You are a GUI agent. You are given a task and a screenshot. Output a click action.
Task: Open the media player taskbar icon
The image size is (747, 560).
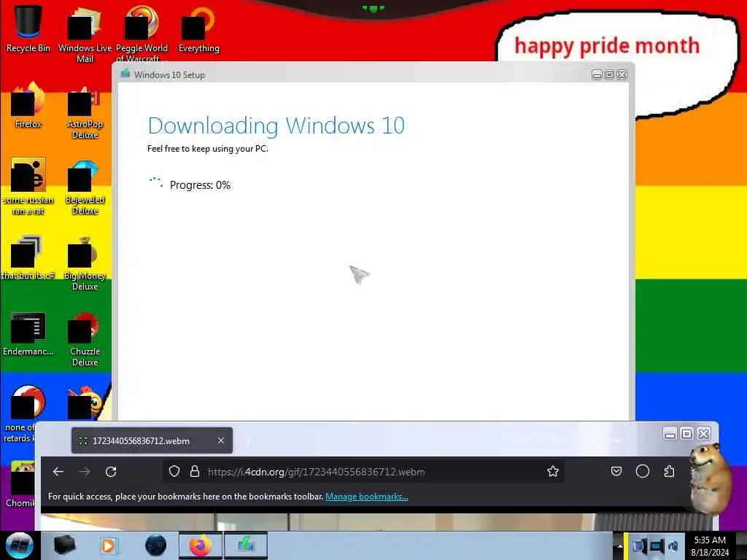(x=109, y=545)
